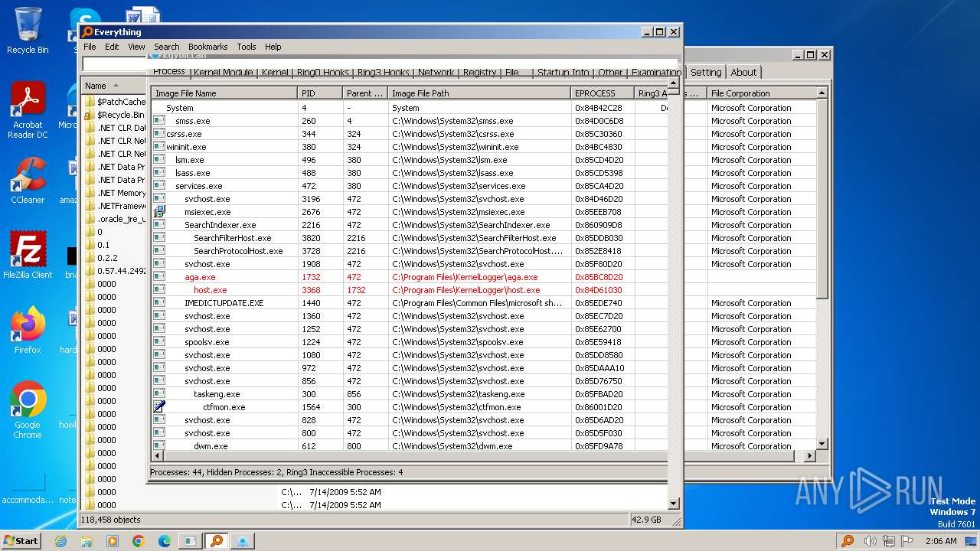Sort by Image File Path column

pyautogui.click(x=479, y=93)
